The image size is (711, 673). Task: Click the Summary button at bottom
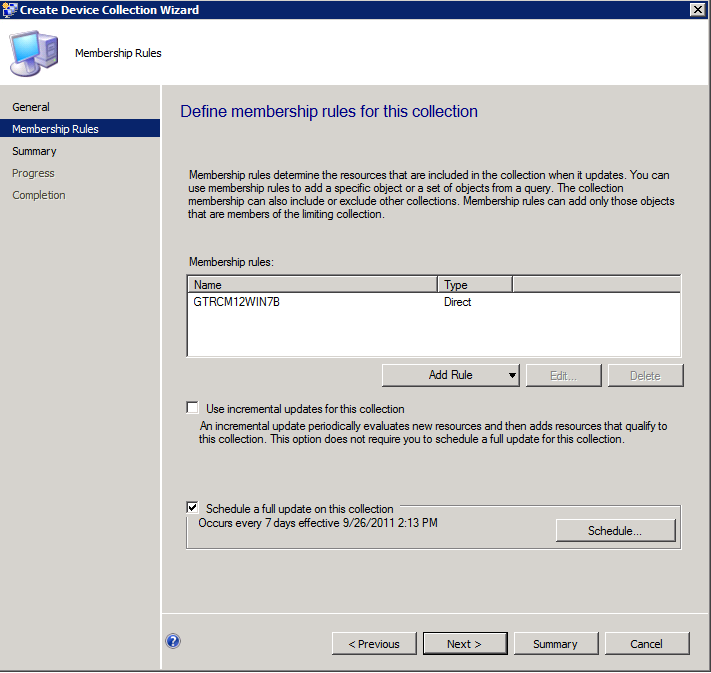556,644
